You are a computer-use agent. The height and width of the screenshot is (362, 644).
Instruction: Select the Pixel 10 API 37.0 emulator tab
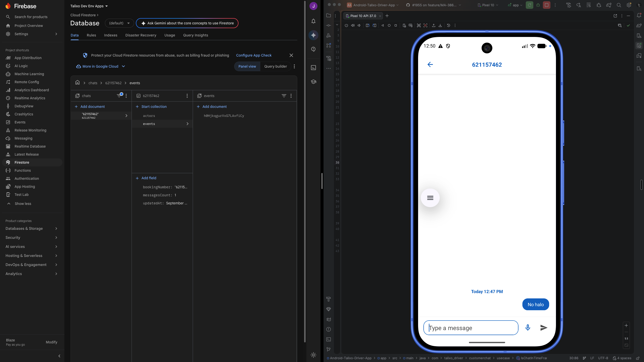tap(363, 16)
